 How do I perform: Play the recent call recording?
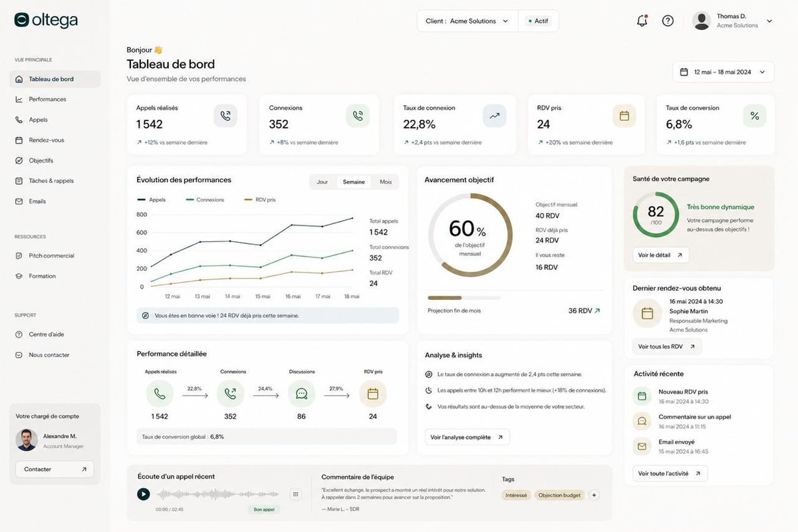[x=143, y=494]
